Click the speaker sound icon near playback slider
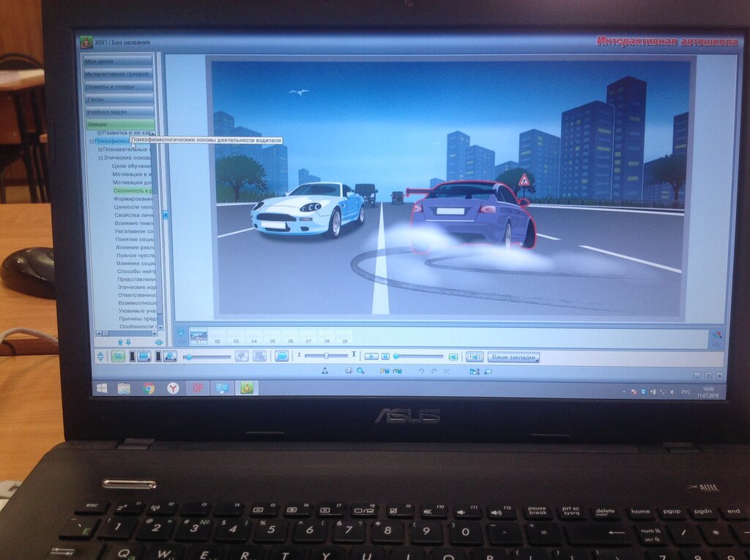Image resolution: width=750 pixels, height=560 pixels. [453, 357]
